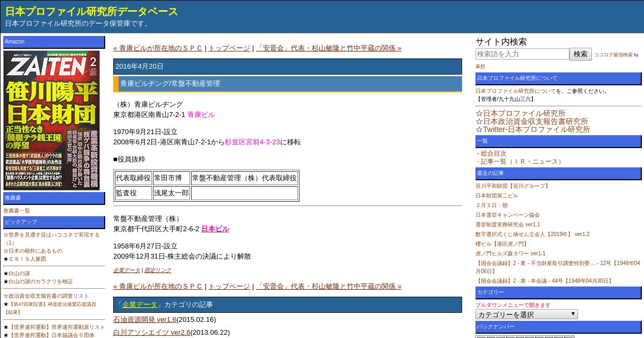Open トップページ link below the post

(x=229, y=286)
